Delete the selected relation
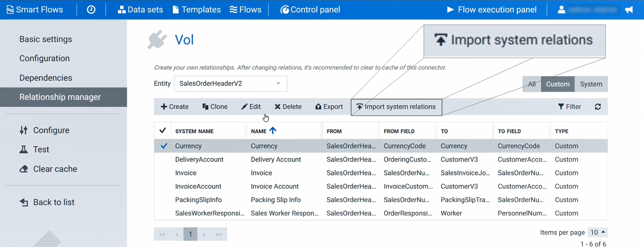 click(288, 107)
